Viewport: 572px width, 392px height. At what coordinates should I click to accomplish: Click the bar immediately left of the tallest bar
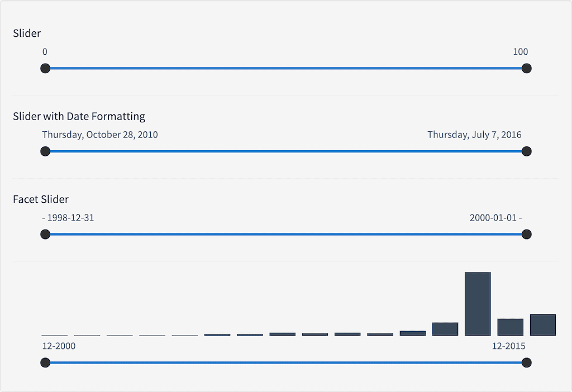[445, 329]
